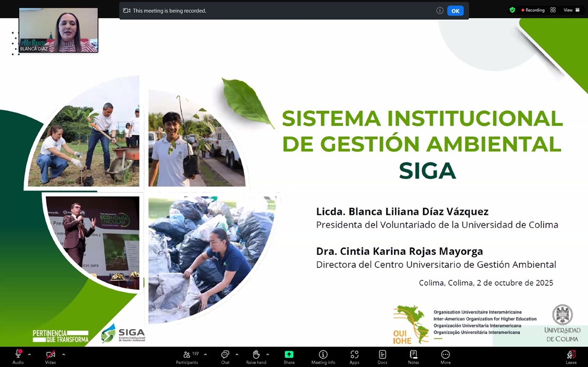
Task: Expand audio options chevron
Action: (29, 354)
